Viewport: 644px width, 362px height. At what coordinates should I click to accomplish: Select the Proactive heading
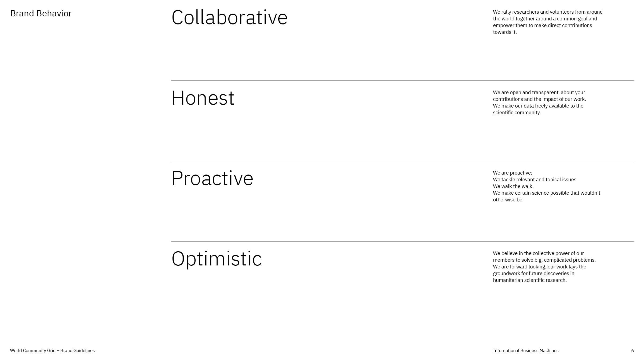pos(212,178)
